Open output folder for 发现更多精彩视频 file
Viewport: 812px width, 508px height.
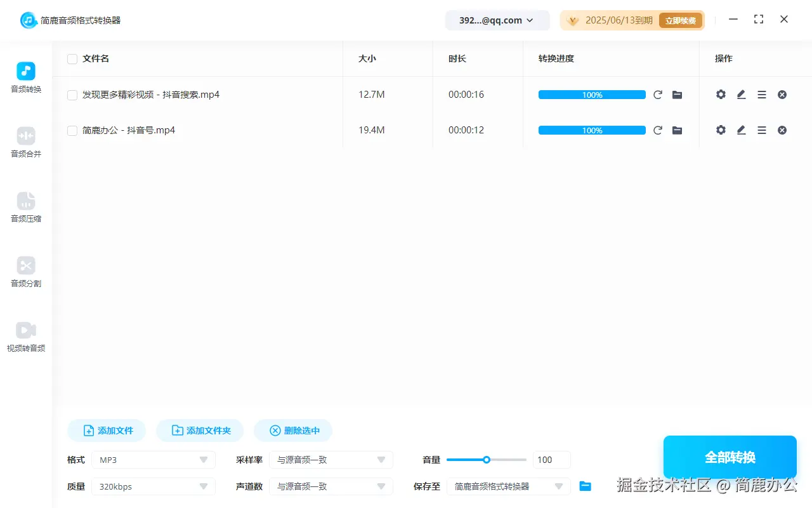[x=678, y=95]
